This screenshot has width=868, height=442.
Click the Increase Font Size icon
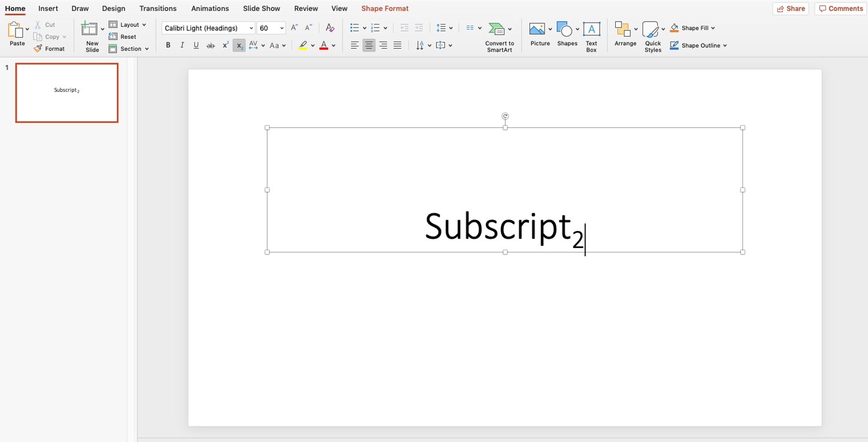(x=293, y=27)
